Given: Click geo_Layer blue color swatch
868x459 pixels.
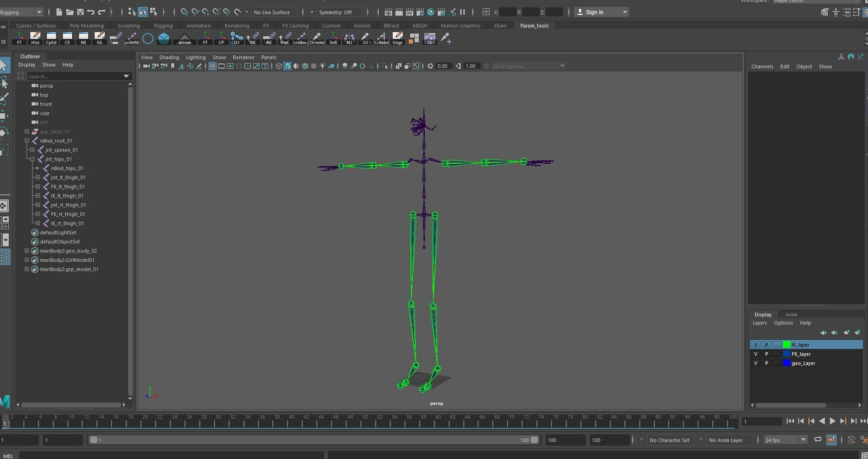Looking at the screenshot, I should [x=787, y=363].
